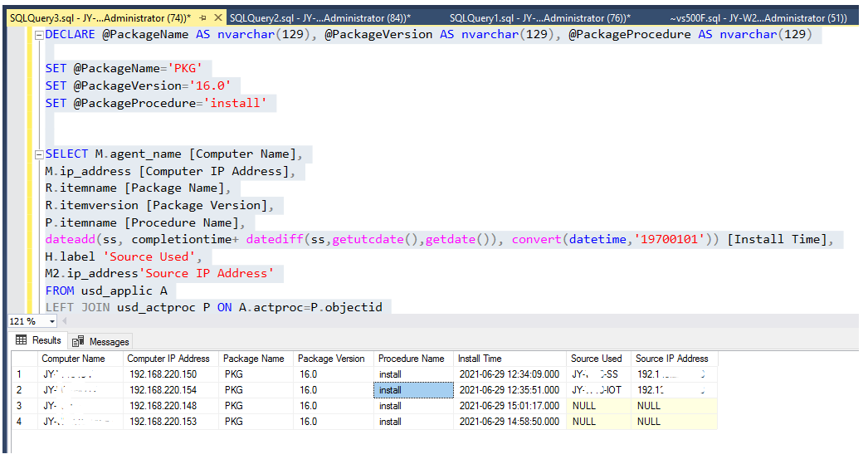Click the 2021-06-29 15:01:17.000 install time cell
This screenshot has height=464, width=868.
click(x=509, y=406)
